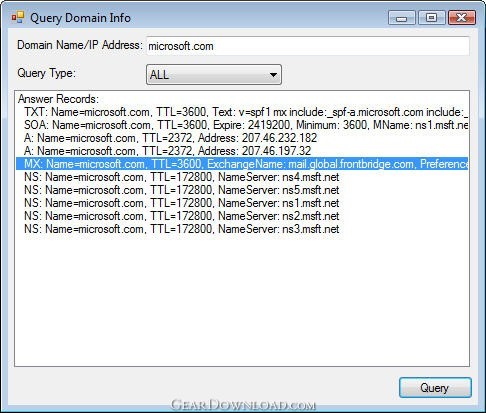
Task: Open the Query Type dropdown
Action: coord(214,74)
